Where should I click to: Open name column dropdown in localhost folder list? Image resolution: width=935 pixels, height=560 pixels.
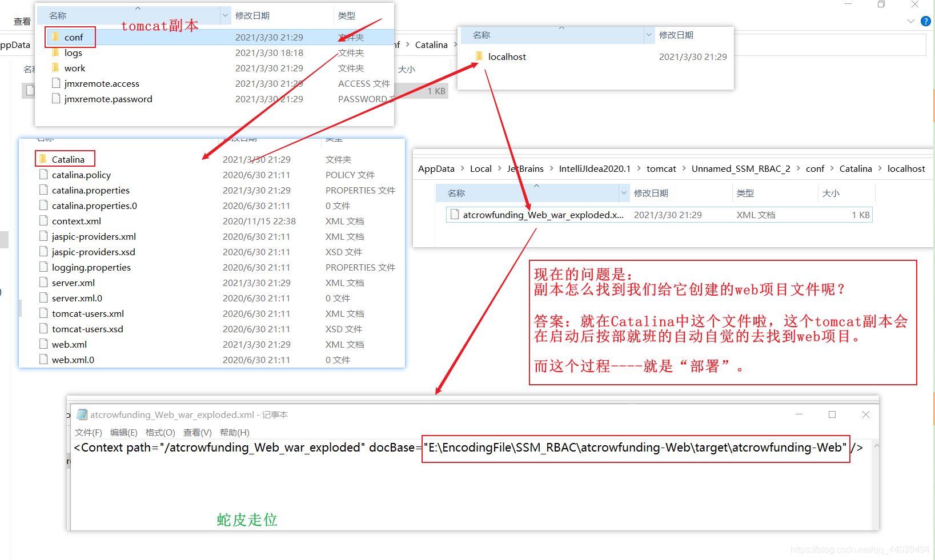pyautogui.click(x=624, y=193)
